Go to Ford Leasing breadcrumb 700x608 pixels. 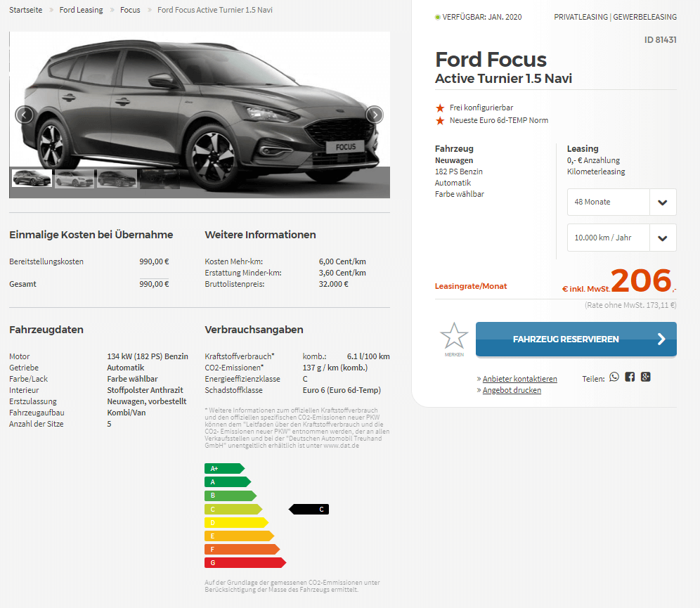(x=82, y=10)
